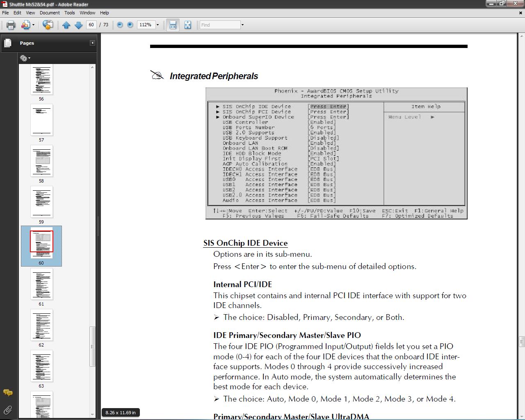525x420 pixels.
Task: Click the Integrated Peripherals heading
Action: pyautogui.click(x=214, y=76)
